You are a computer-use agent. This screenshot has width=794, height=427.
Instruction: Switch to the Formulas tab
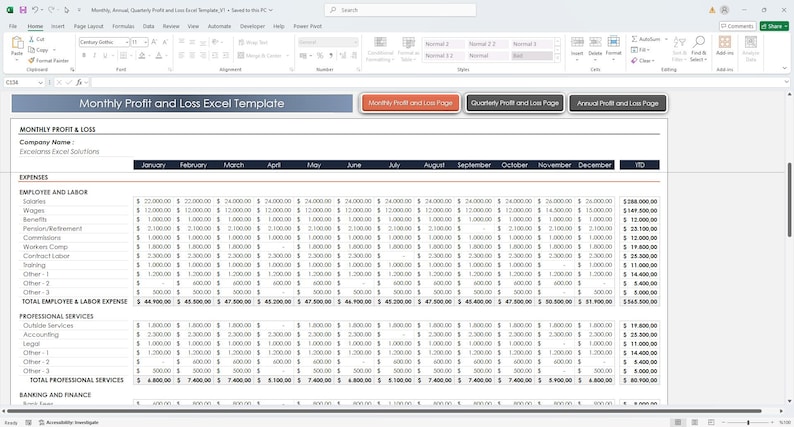[123, 26]
